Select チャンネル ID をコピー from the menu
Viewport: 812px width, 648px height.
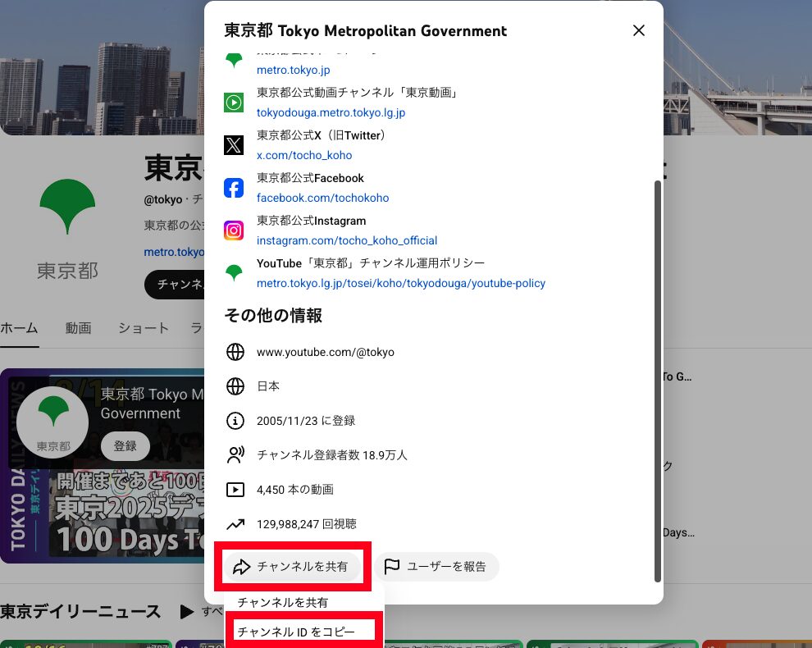point(296,632)
